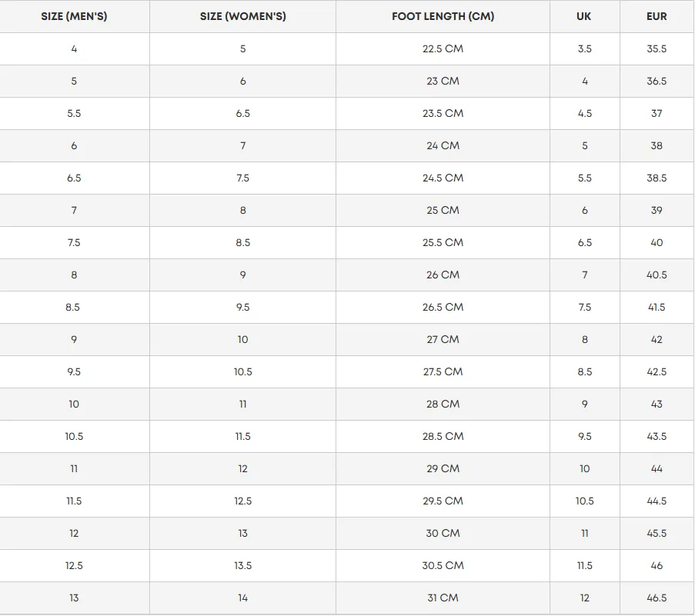Image resolution: width=695 pixels, height=616 pixels.
Task: Click the UK column header
Action: (585, 16)
